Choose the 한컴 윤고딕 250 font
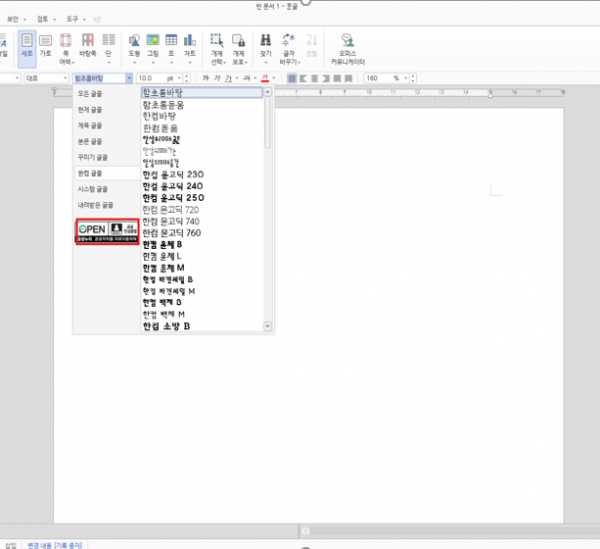600x549 pixels. 202,198
